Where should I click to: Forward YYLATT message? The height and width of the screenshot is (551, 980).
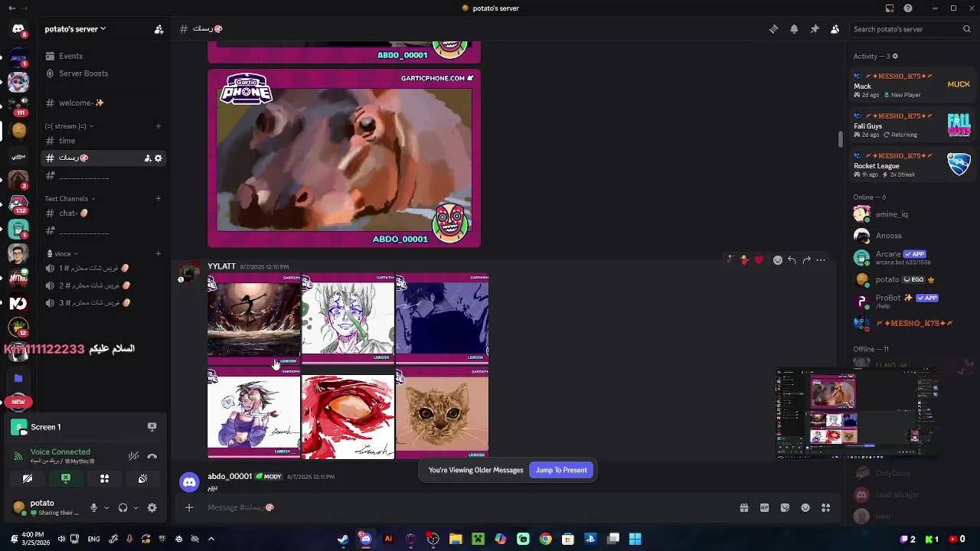coord(806,260)
